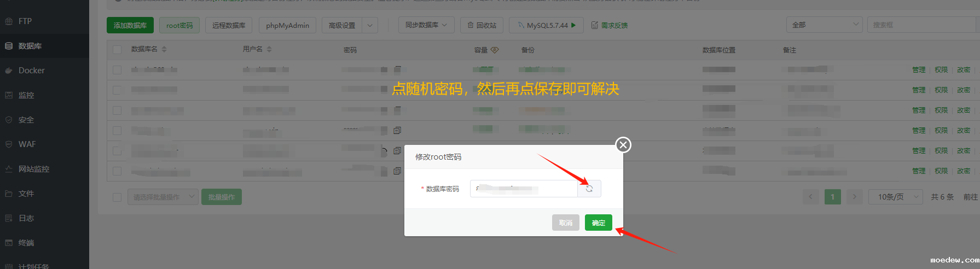The width and height of the screenshot is (980, 269).
Task: Click the 数据库密码 input field
Action: (523, 189)
